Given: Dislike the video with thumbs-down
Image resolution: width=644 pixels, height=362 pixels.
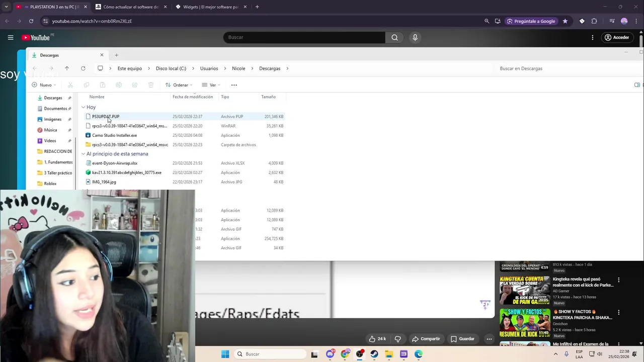Looking at the screenshot, I should click(x=397, y=339).
